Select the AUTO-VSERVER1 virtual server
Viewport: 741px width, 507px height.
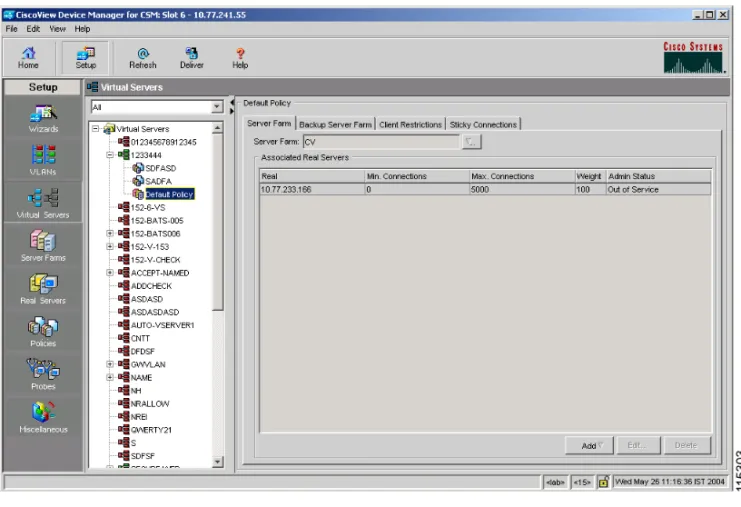pyautogui.click(x=163, y=325)
